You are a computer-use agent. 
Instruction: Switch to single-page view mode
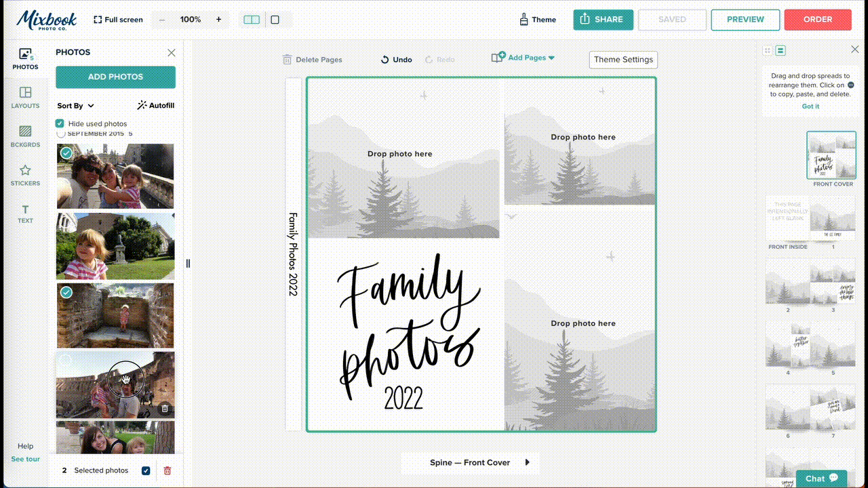pyautogui.click(x=274, y=20)
